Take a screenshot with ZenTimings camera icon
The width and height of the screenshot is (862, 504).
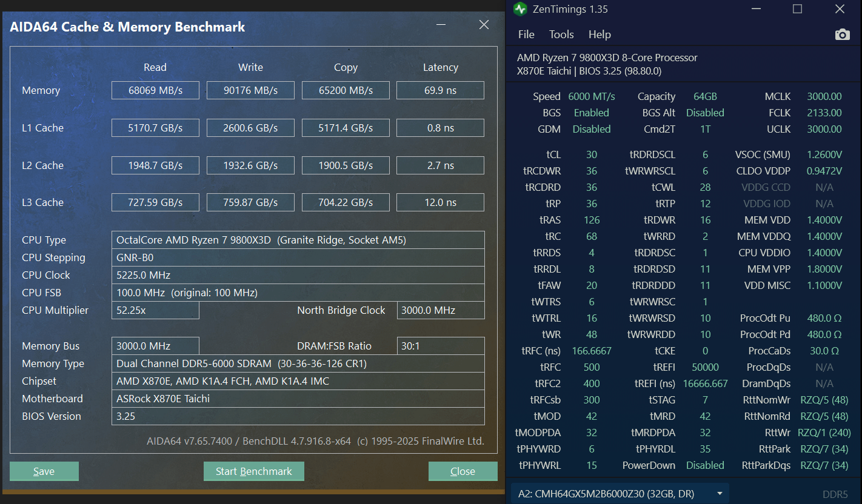coord(842,35)
